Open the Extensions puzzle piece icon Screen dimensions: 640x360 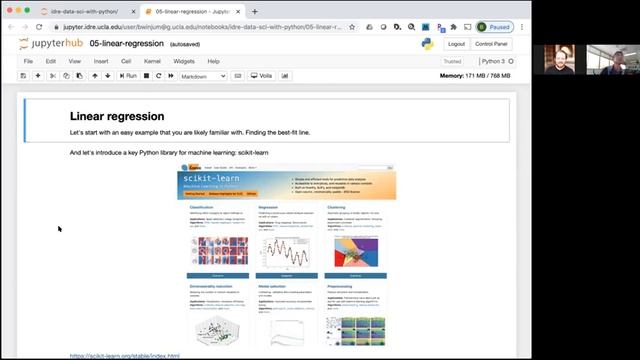pyautogui.click(x=453, y=27)
